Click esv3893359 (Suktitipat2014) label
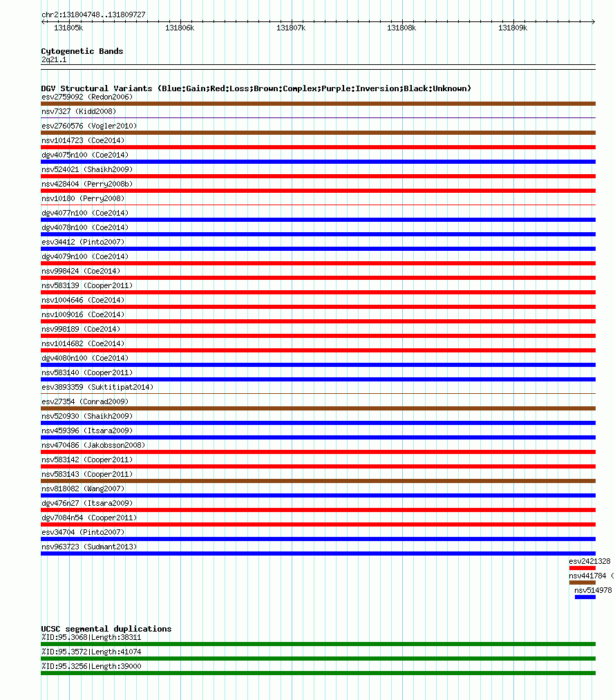615x700 pixels. pos(97,387)
